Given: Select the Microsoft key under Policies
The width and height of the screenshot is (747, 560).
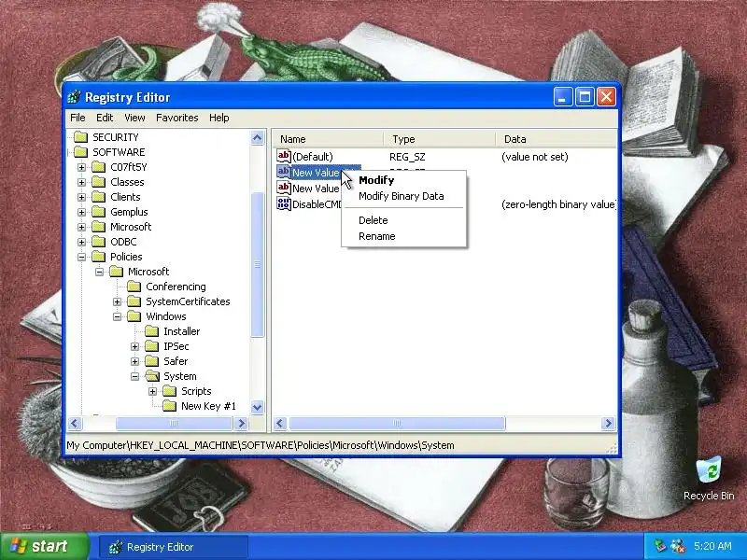Looking at the screenshot, I should [x=148, y=272].
